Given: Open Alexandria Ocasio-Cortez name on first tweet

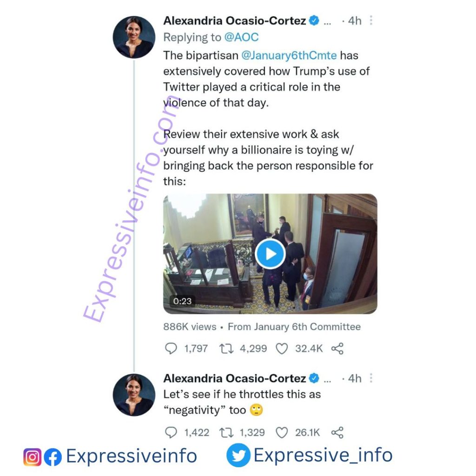Looking at the screenshot, I should [x=235, y=20].
